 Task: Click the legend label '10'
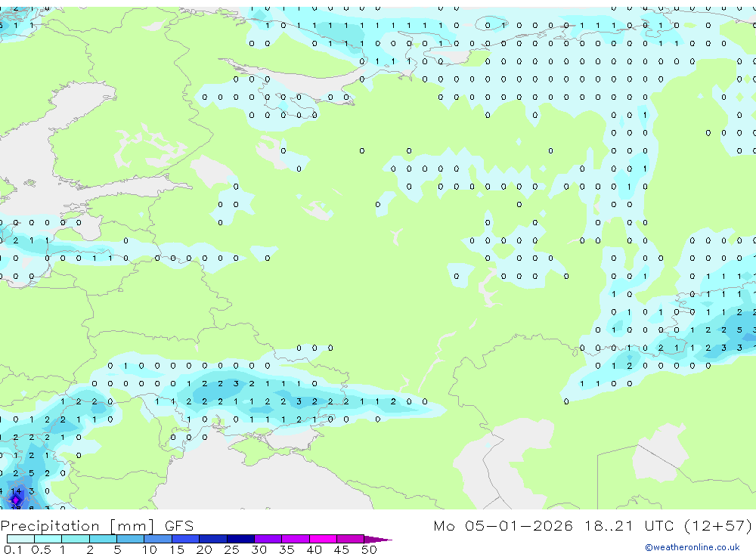coord(150,549)
